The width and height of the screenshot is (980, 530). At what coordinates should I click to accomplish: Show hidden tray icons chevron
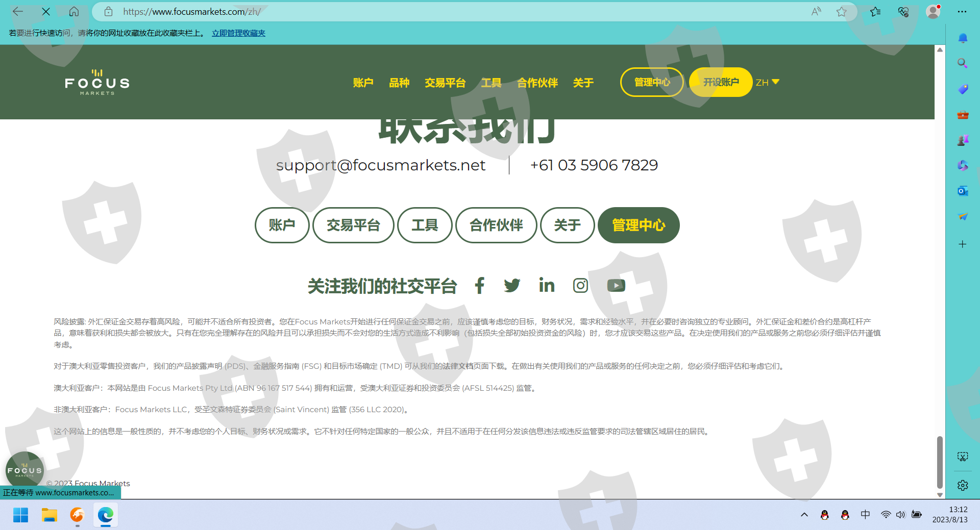point(804,515)
